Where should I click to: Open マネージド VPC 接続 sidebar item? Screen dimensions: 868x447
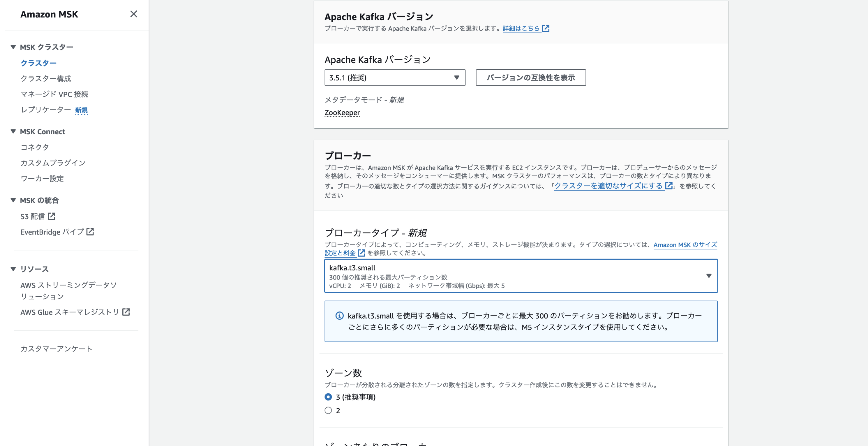(x=54, y=94)
